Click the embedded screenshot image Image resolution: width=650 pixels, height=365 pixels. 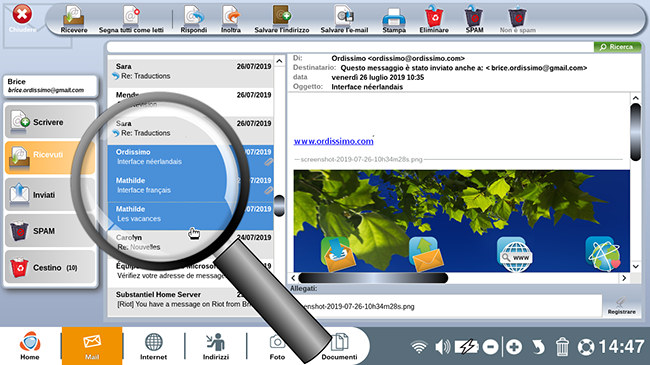pos(461,221)
